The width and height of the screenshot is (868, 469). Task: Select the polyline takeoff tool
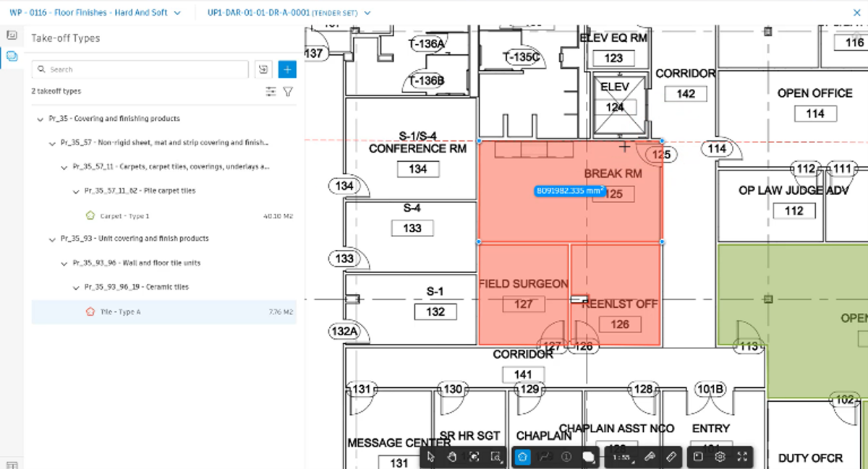click(543, 457)
